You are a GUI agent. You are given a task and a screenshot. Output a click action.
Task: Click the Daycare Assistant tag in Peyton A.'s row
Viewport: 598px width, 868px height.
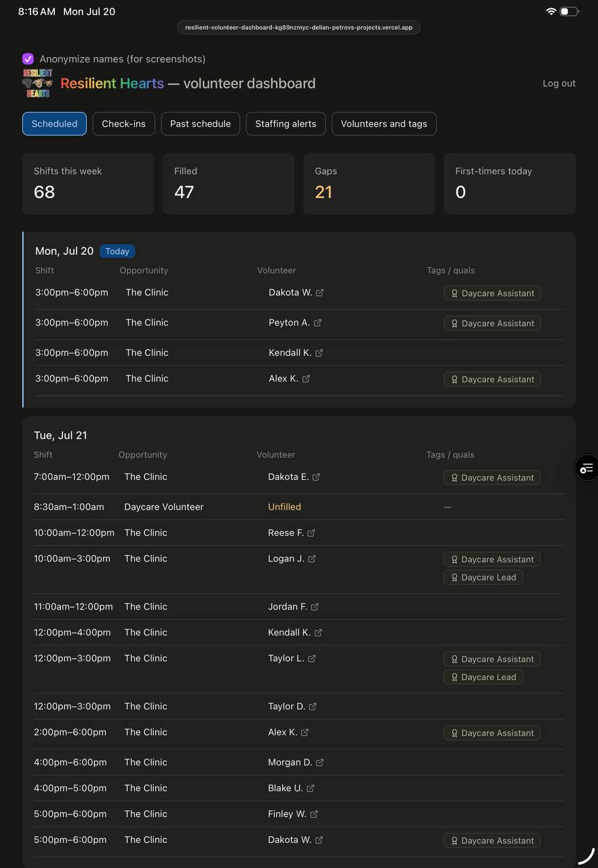[x=492, y=323]
